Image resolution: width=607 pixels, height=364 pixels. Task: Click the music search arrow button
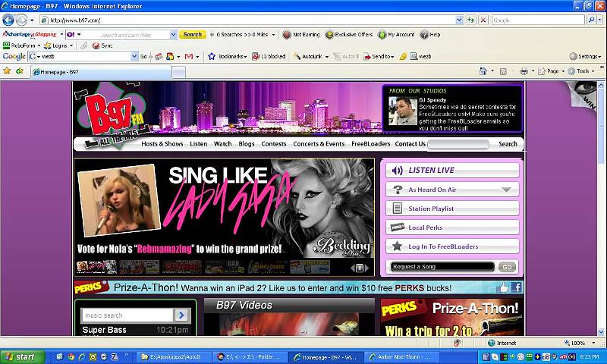coord(181,315)
